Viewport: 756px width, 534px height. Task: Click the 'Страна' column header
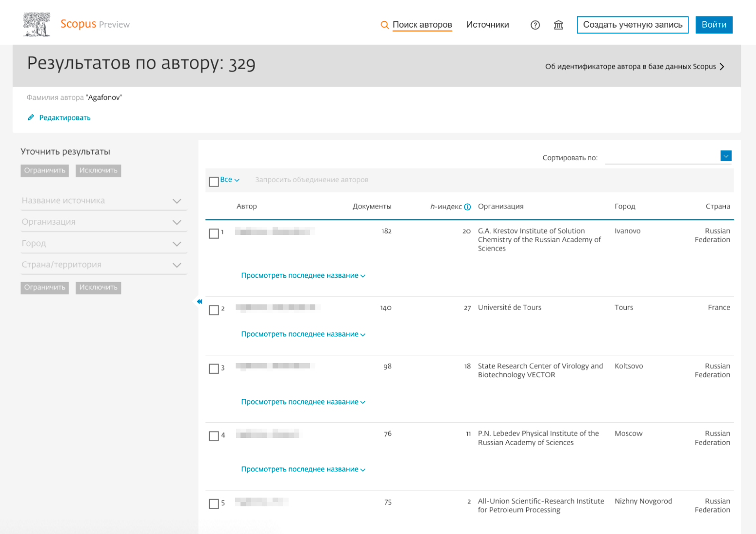pyautogui.click(x=718, y=206)
